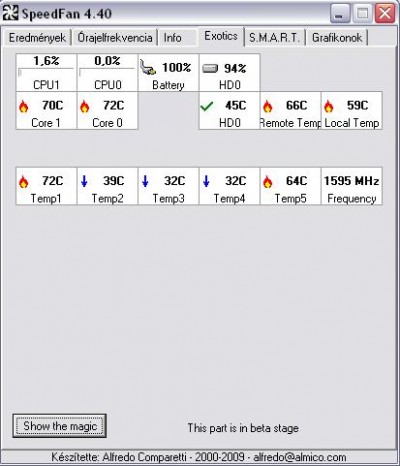Click the flame icon for Local Temp
The width and height of the screenshot is (400, 466).
[329, 106]
